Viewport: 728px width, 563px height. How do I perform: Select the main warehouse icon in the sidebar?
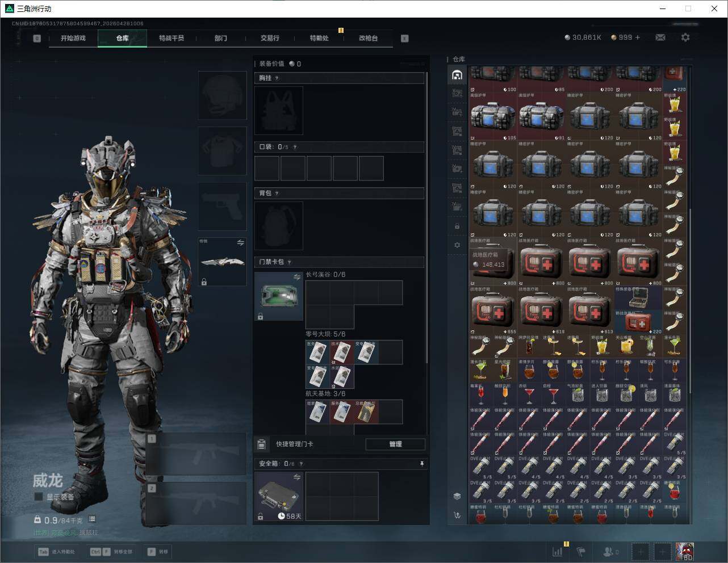pos(457,75)
